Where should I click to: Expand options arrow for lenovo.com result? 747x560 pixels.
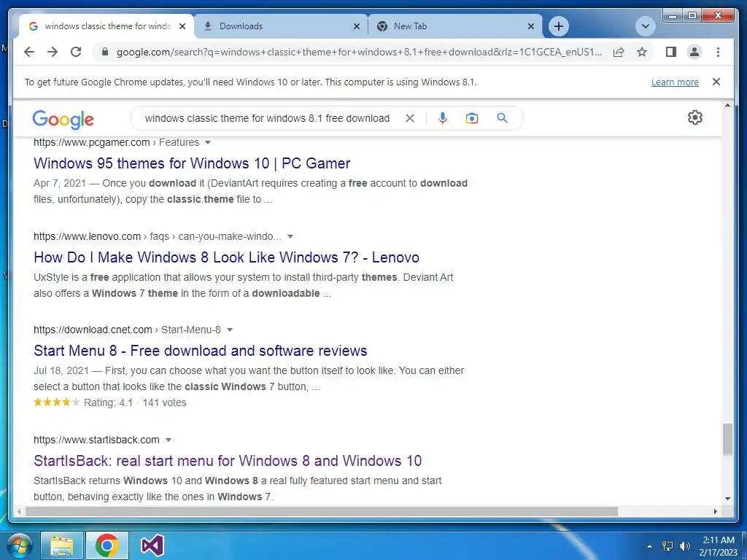coord(290,237)
